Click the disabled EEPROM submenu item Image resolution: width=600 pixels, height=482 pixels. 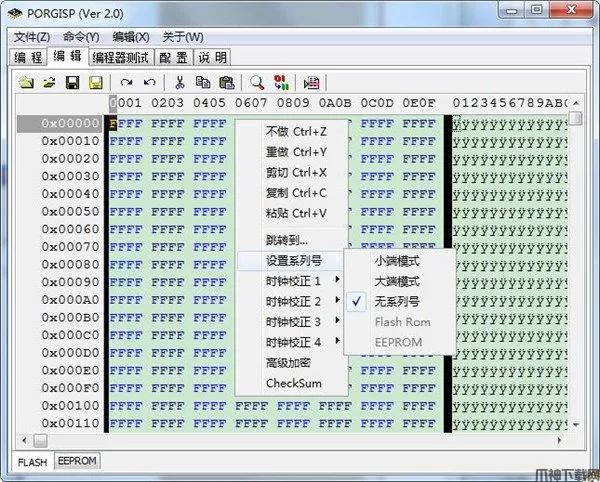tap(400, 342)
